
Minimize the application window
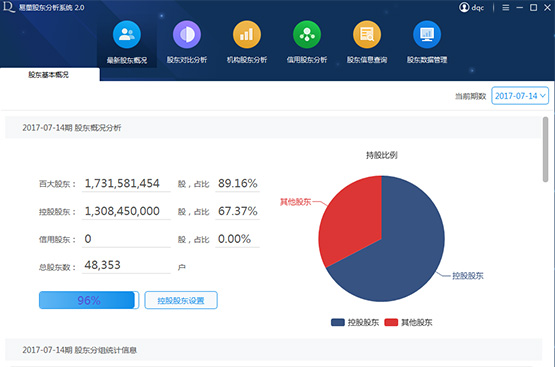[x=519, y=7]
